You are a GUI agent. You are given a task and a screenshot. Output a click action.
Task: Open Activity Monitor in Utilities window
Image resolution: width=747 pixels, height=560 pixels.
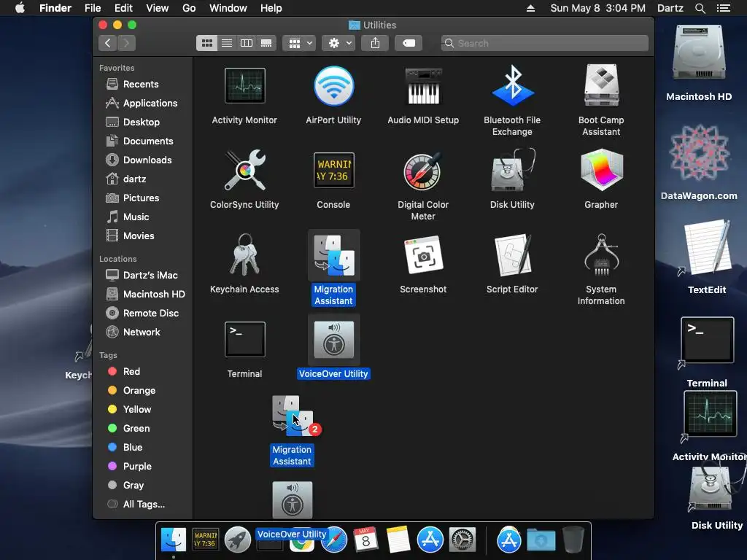click(x=244, y=86)
